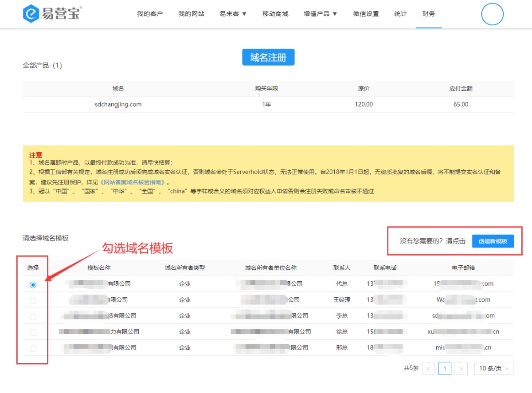
Task: Navigate to 移动商城 menu item
Action: [x=275, y=14]
